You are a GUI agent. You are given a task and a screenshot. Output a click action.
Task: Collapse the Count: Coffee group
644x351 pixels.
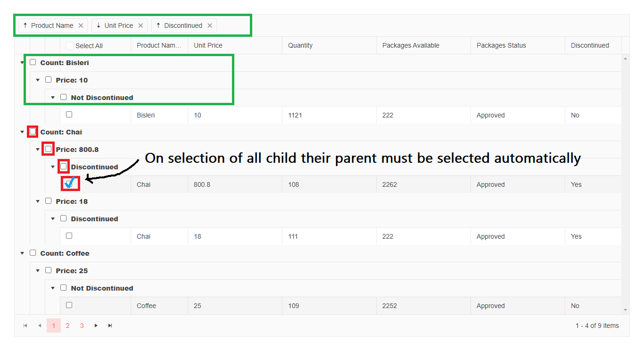pos(22,253)
